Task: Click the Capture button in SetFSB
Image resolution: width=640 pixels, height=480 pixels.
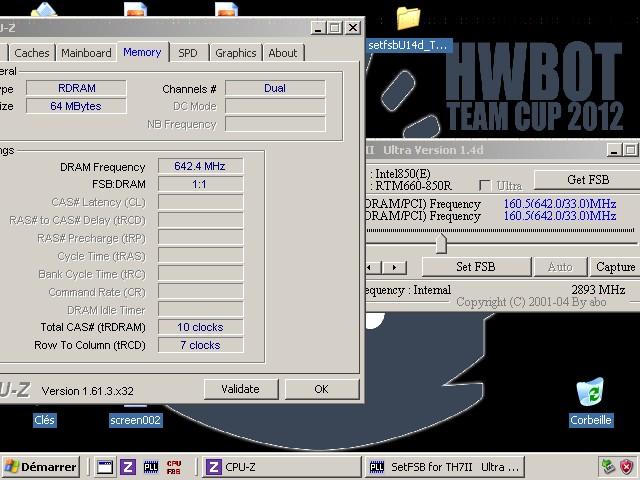Action: pos(615,267)
